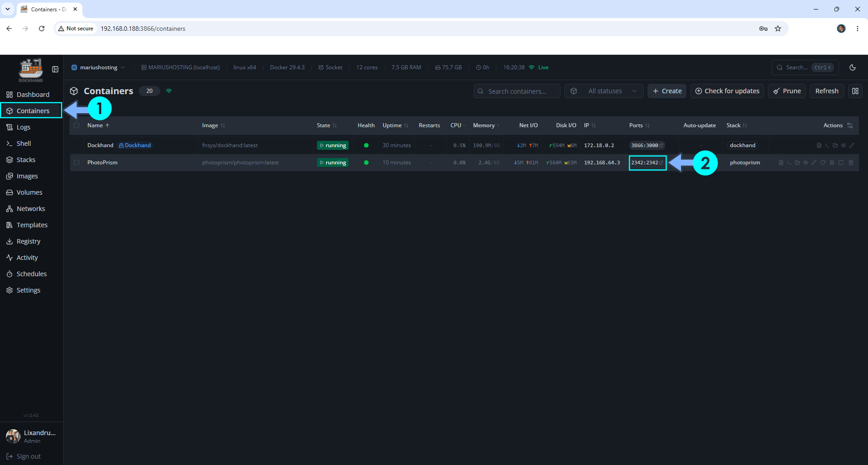Open the browser password key icon
This screenshot has width=868, height=465.
(x=763, y=29)
